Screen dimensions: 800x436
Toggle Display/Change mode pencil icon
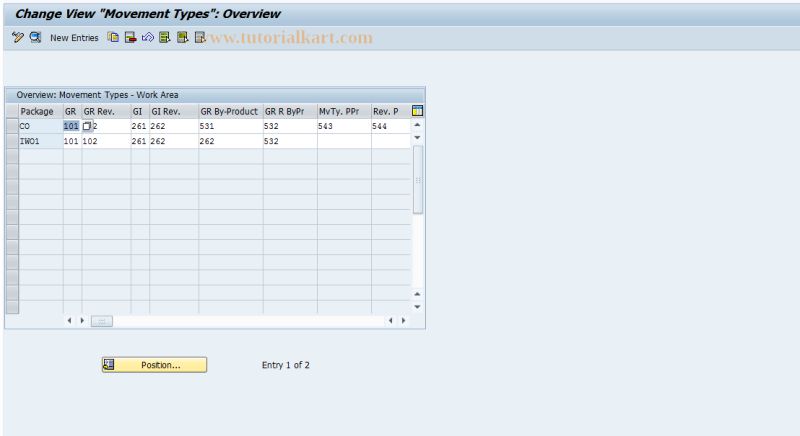18,37
